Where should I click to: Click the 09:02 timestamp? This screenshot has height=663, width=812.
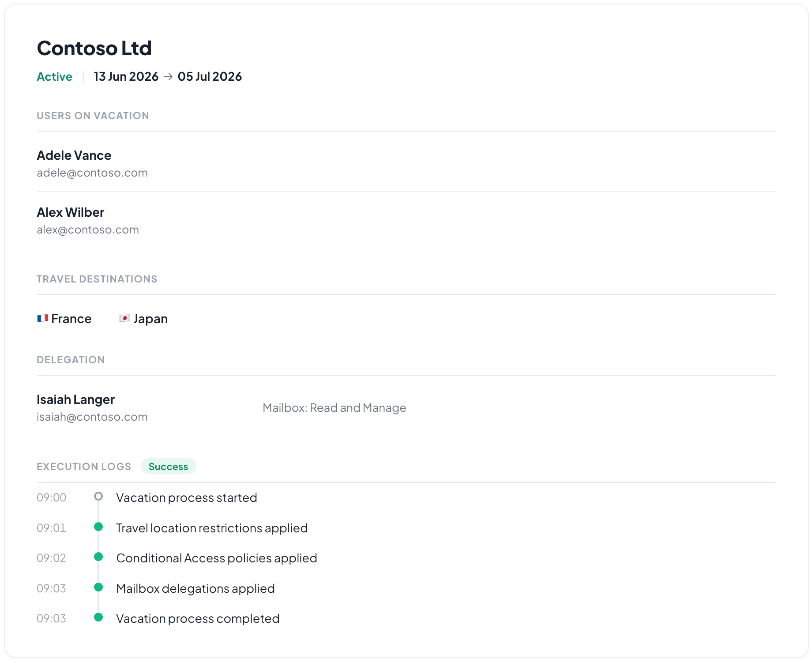click(x=51, y=558)
